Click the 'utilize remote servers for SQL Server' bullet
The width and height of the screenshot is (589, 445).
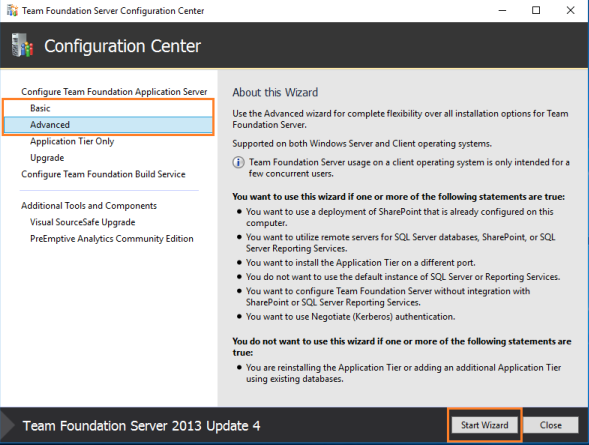[x=400, y=243]
